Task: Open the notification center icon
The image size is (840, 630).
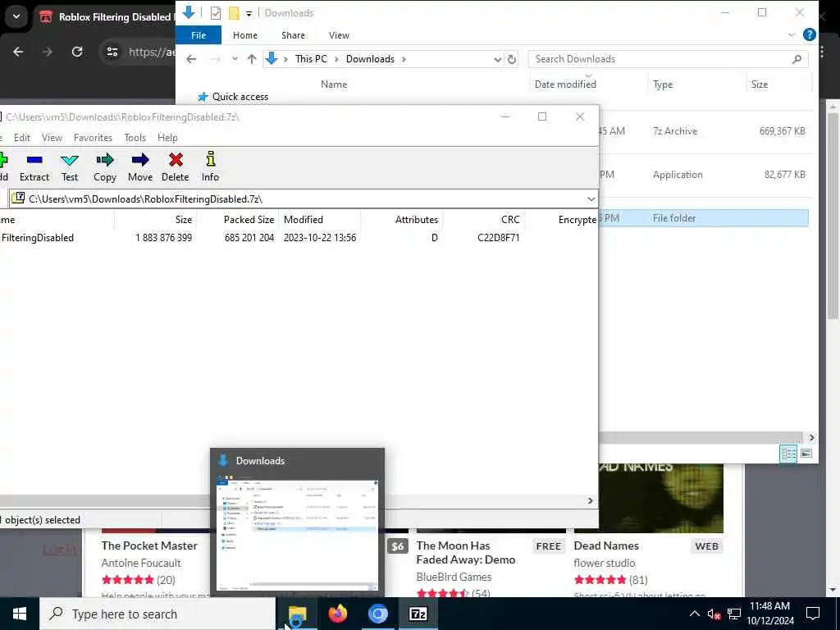Action: coord(813,614)
